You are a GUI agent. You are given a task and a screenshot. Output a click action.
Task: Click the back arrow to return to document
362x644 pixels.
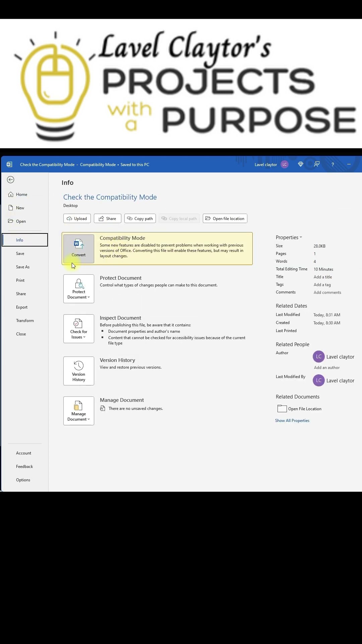pos(11,180)
